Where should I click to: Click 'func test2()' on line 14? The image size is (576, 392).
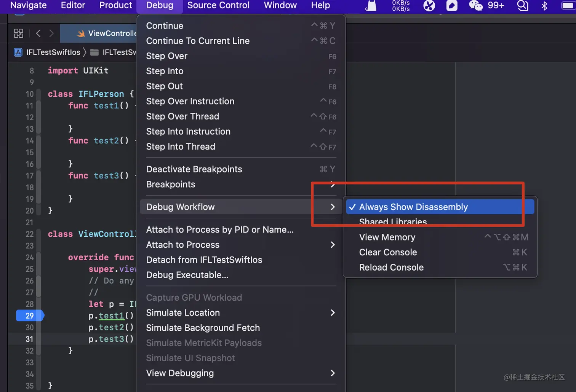point(99,140)
